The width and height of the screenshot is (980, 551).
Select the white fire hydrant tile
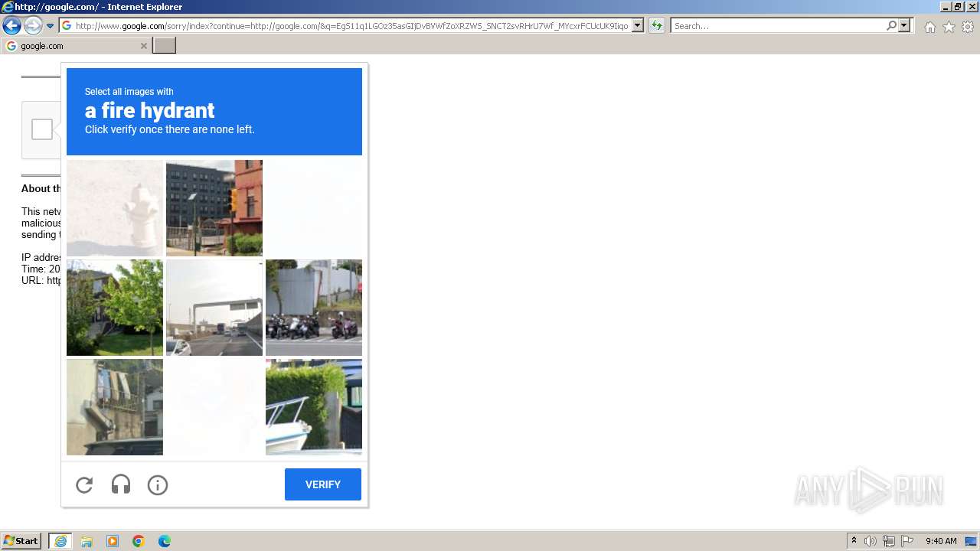(x=115, y=208)
